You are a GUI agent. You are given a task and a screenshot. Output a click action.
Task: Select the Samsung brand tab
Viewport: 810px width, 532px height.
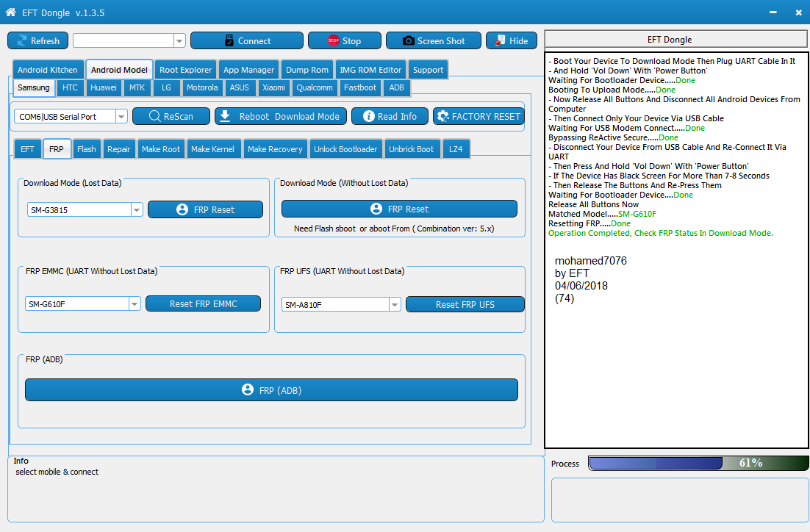[x=34, y=87]
